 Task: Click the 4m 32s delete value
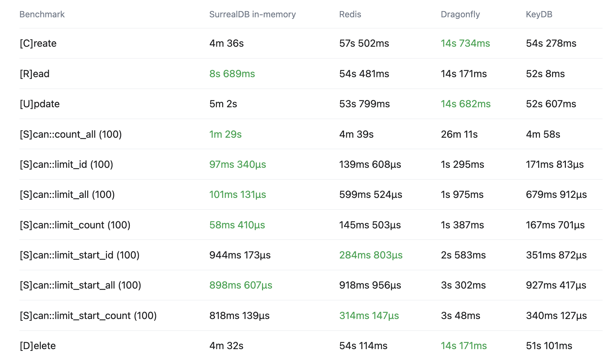226,346
